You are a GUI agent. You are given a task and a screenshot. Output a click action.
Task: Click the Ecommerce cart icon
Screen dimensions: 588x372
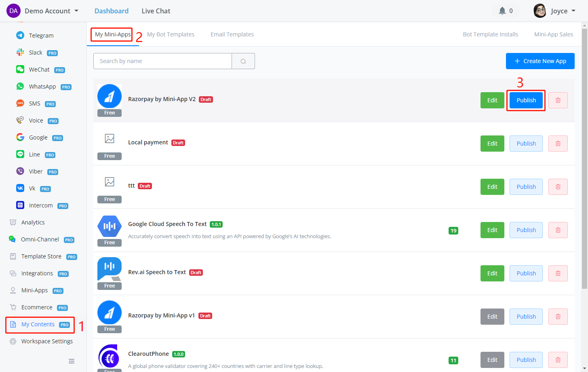tap(13, 307)
